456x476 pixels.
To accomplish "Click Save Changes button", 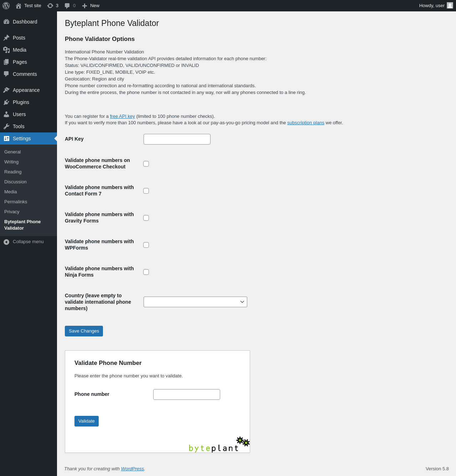I will [x=84, y=331].
